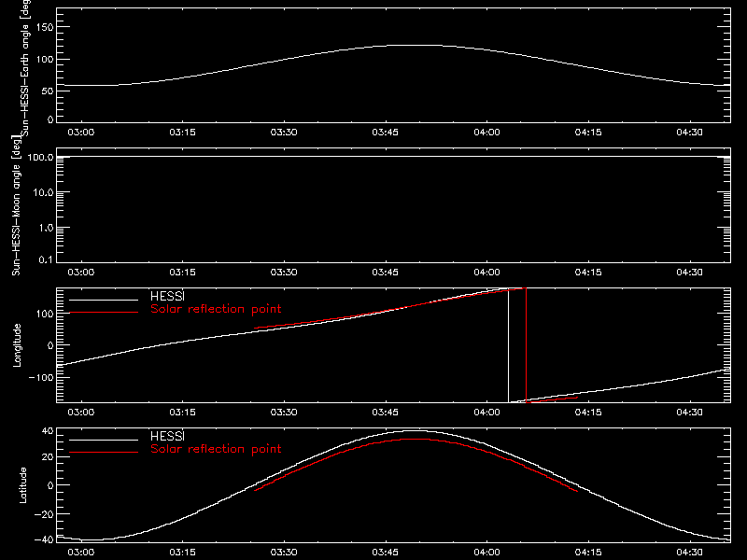This screenshot has height=560, width=747.
Task: Click peak of white Sun-HESSI-Earth angle curve
Action: click(x=414, y=45)
